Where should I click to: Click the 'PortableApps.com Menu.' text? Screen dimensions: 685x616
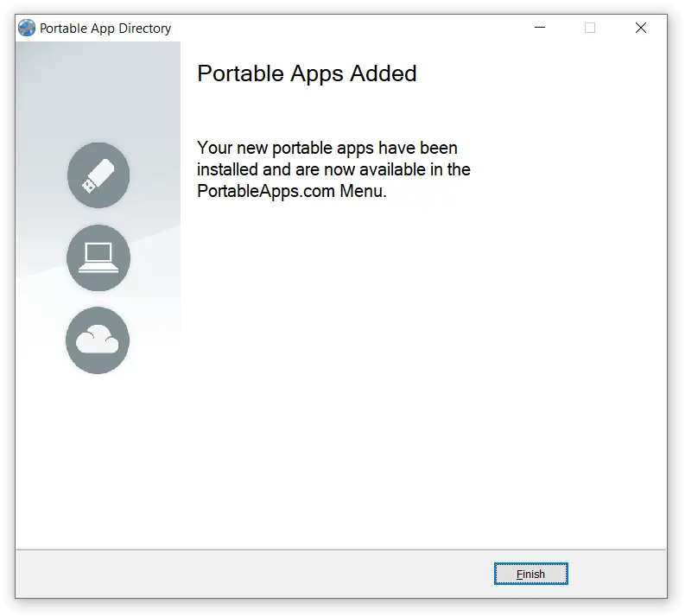292,191
